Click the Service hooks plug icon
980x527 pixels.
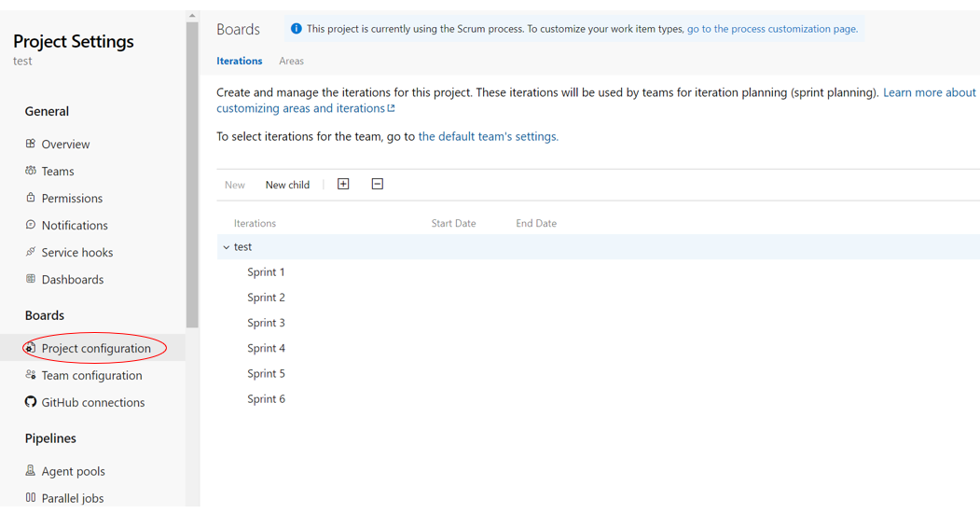coord(30,251)
